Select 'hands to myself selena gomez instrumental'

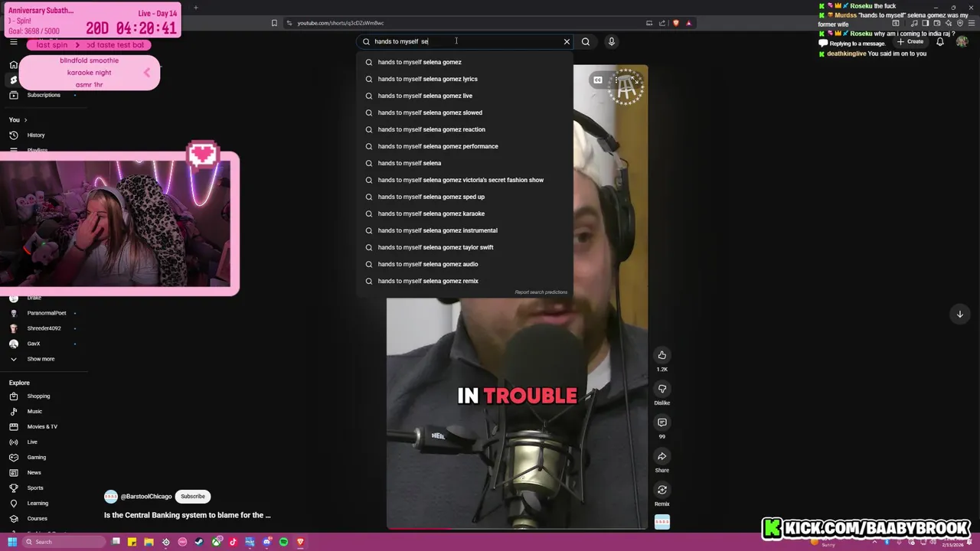click(x=465, y=230)
